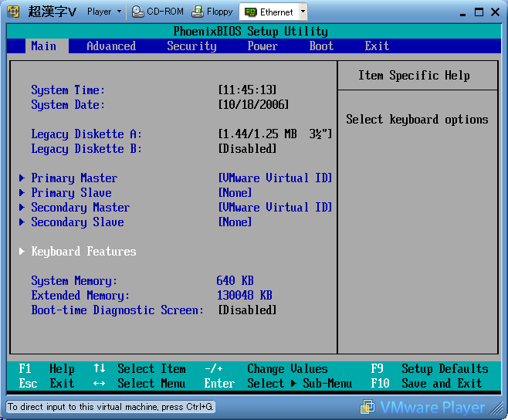Image resolution: width=508 pixels, height=420 pixels.
Task: Toggle the Ethernet adapter button
Action: (269, 12)
